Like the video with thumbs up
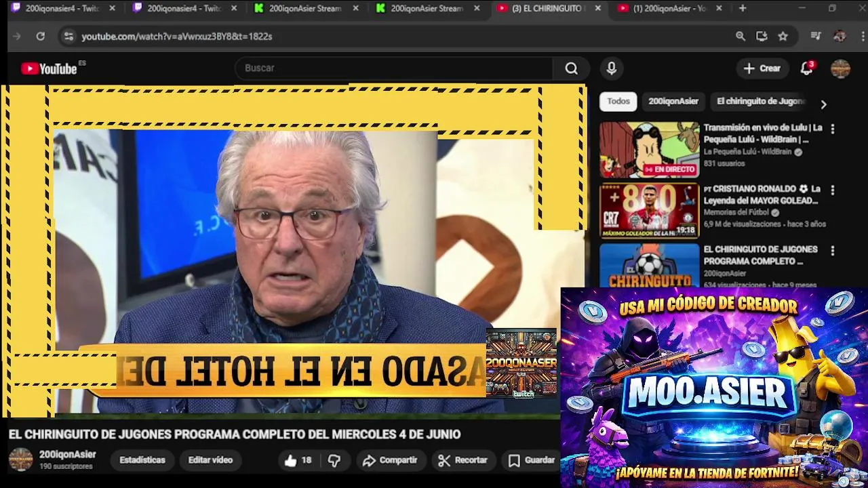868x488 pixels. [x=290, y=460]
